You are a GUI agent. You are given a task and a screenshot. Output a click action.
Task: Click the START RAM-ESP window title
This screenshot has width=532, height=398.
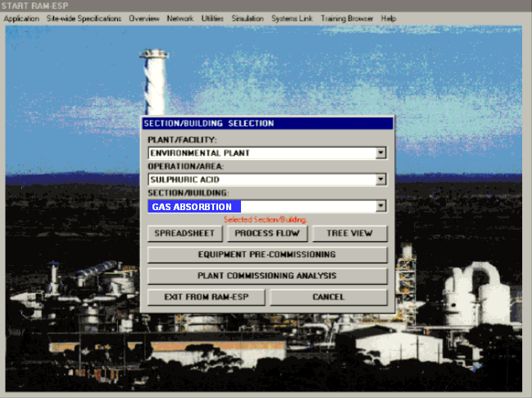pyautogui.click(x=34, y=6)
